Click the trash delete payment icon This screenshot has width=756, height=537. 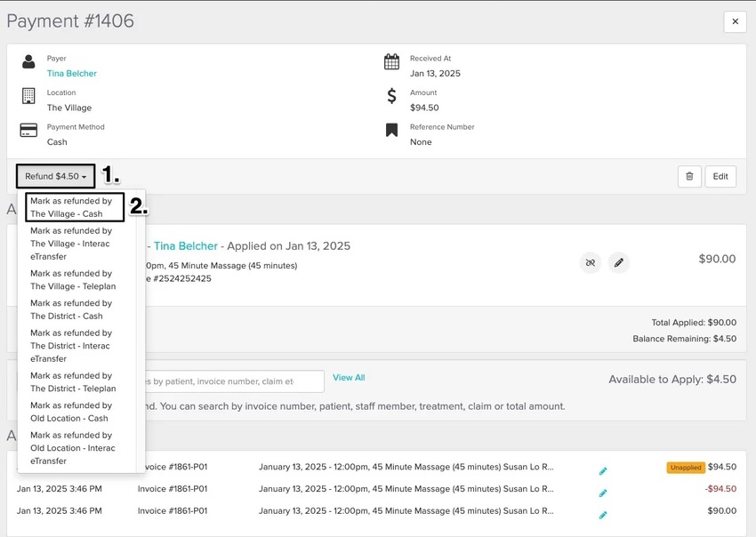click(689, 176)
